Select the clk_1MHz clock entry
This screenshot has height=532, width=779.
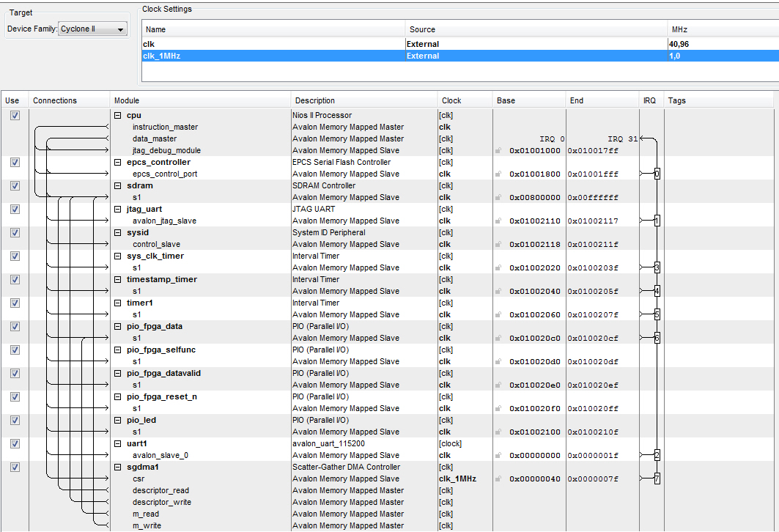273,56
